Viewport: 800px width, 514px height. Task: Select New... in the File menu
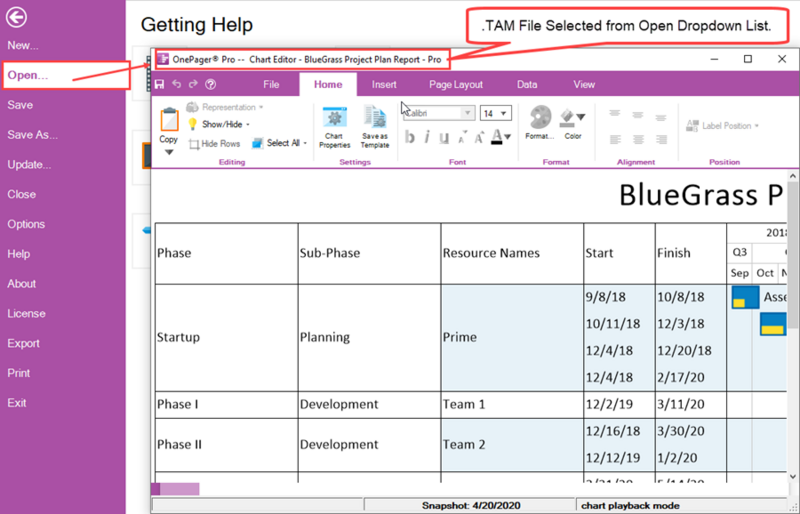(x=23, y=45)
